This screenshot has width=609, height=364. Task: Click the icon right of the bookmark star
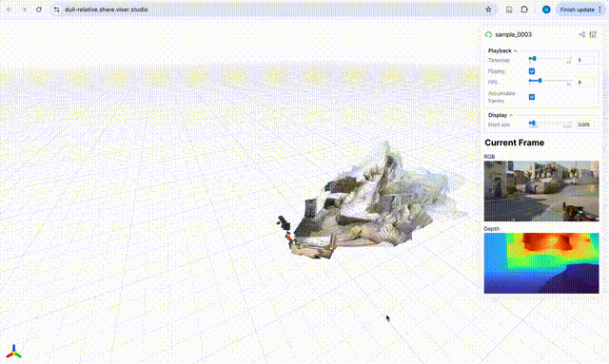[x=509, y=10]
